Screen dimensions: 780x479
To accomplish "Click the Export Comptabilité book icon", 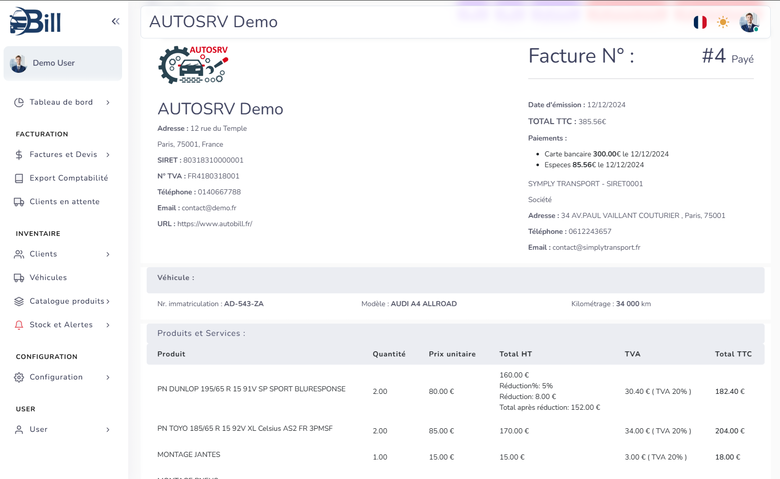I will click(19, 178).
